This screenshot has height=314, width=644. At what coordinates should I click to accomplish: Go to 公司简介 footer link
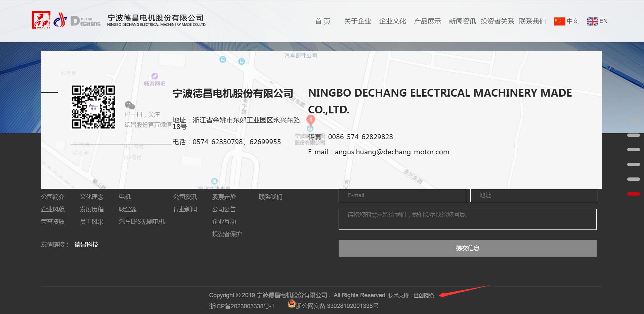[x=53, y=197]
